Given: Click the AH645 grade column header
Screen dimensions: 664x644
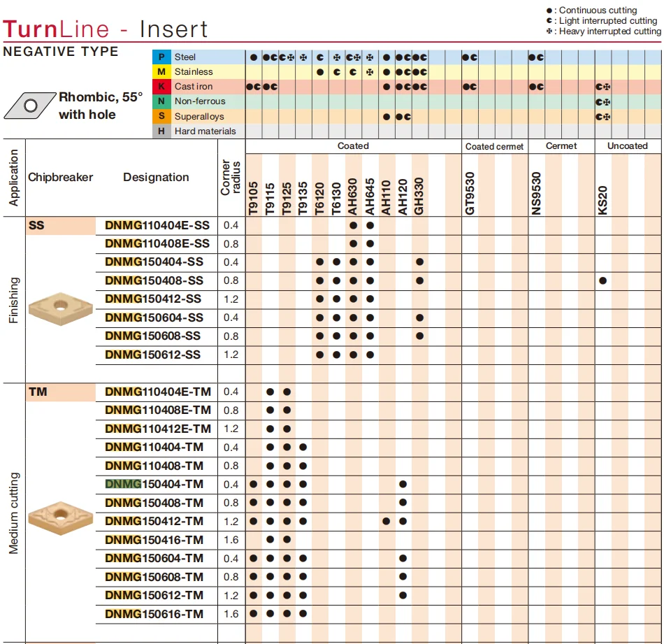Looking at the screenshot, I should pos(370,196).
